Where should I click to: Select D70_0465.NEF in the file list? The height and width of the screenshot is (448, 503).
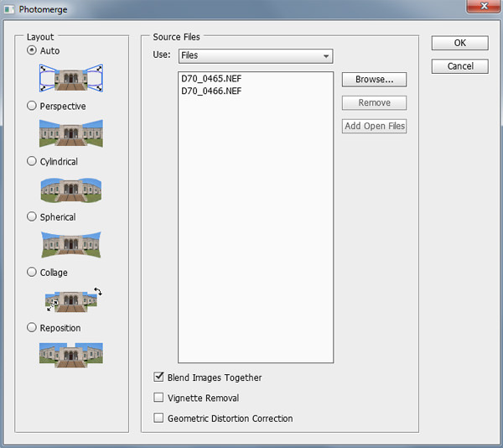[211, 79]
